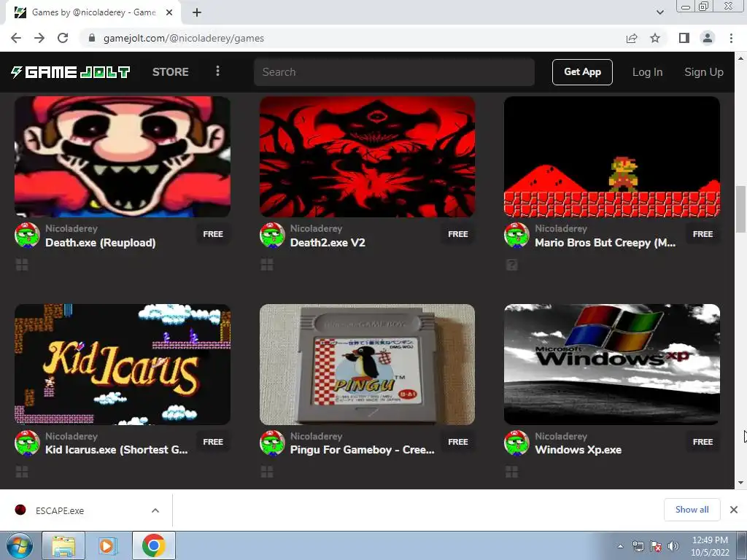The height and width of the screenshot is (560, 747).
Task: Launch the media player from the taskbar
Action: click(x=107, y=545)
